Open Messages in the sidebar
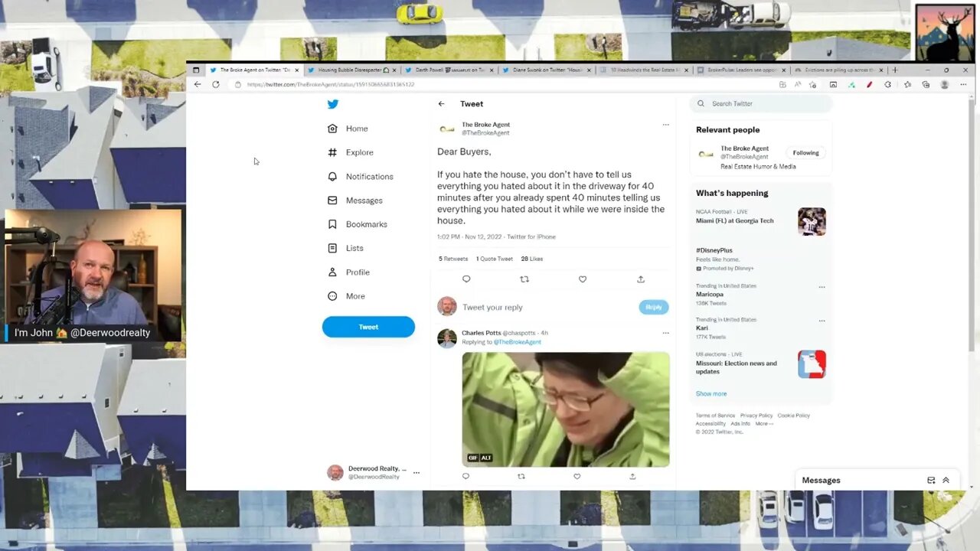 click(355, 201)
